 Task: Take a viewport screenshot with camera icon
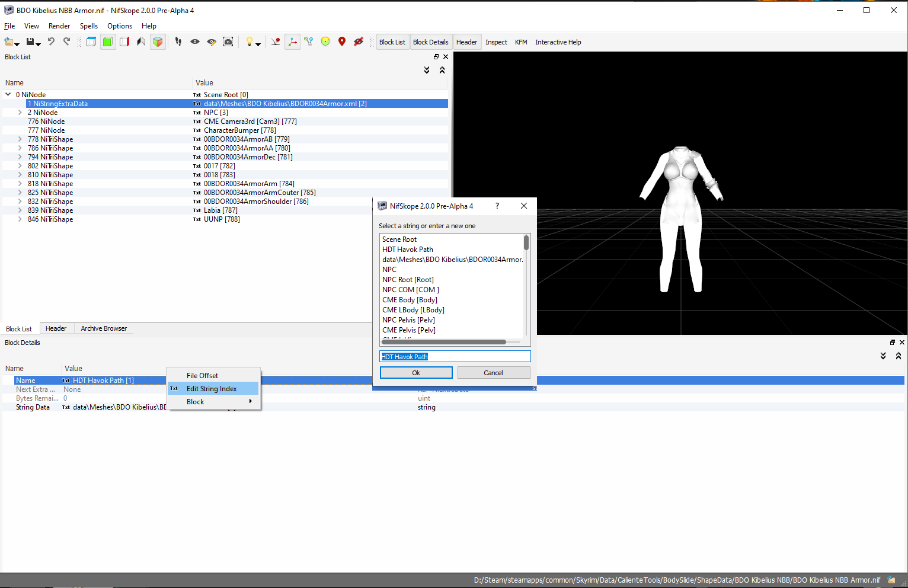pyautogui.click(x=228, y=41)
